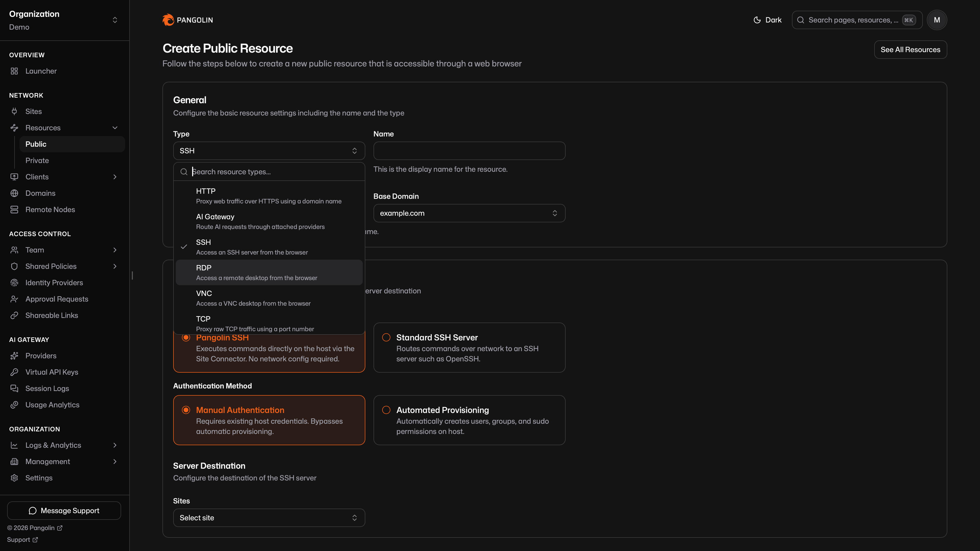Go to Public resources page
The width and height of the screenshot is (980, 551).
click(x=72, y=144)
